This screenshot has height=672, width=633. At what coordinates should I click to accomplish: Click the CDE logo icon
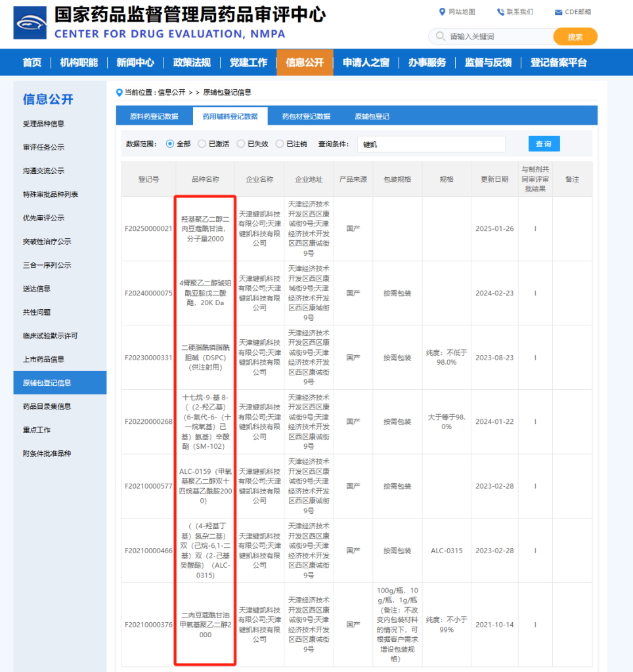point(30,23)
